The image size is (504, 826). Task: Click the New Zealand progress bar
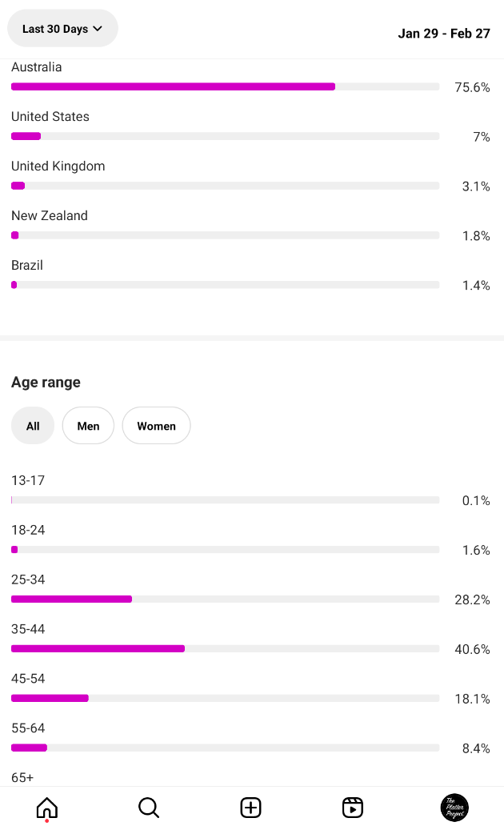click(225, 235)
